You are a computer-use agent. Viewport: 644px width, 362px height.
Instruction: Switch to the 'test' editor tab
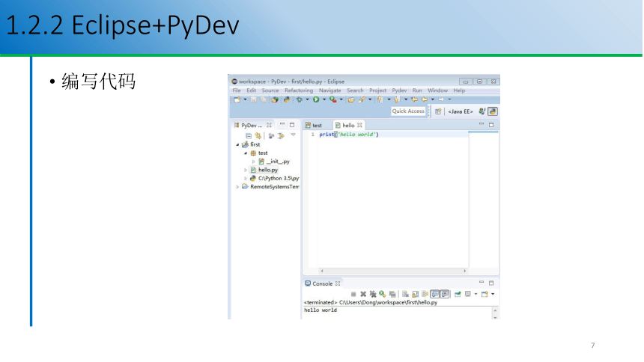coord(313,125)
